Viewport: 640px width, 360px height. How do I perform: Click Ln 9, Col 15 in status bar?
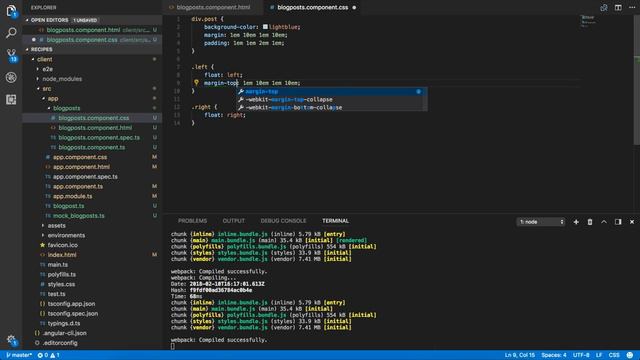519,355
